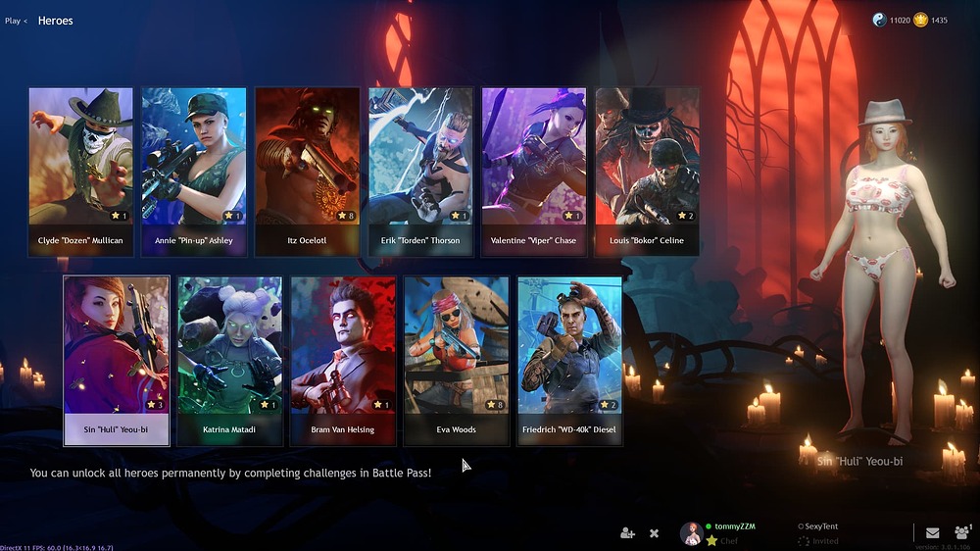980x551 pixels.
Task: Select the Eva Woods hero card
Action: [x=457, y=361]
